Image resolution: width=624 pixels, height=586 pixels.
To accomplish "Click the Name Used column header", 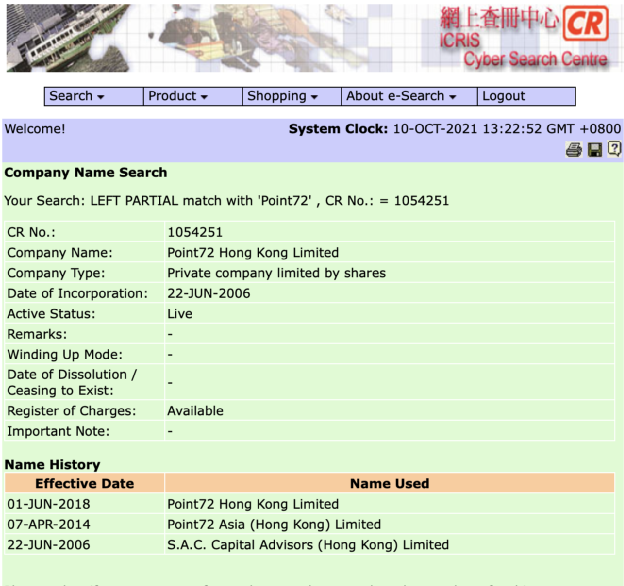I will point(390,483).
